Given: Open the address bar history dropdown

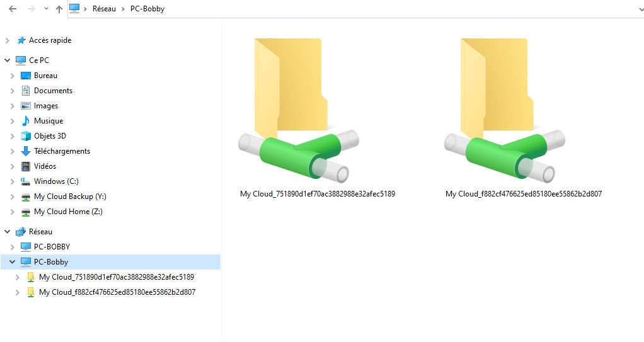Looking at the screenshot, I should pos(639,9).
